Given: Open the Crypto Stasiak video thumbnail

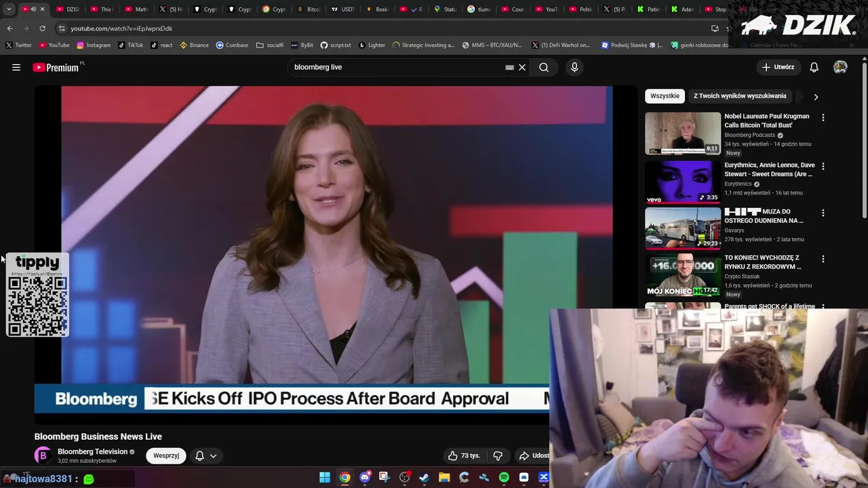Looking at the screenshot, I should click(683, 275).
